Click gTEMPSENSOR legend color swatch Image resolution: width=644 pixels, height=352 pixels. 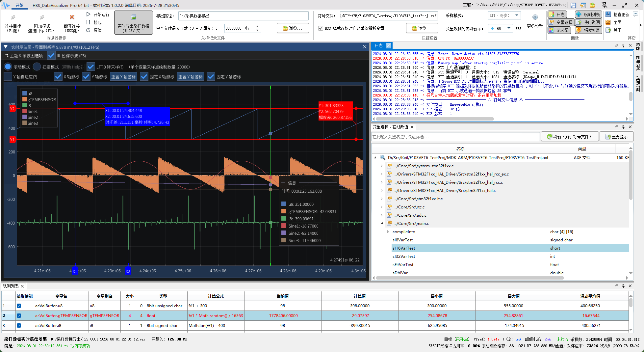(x=25, y=99)
